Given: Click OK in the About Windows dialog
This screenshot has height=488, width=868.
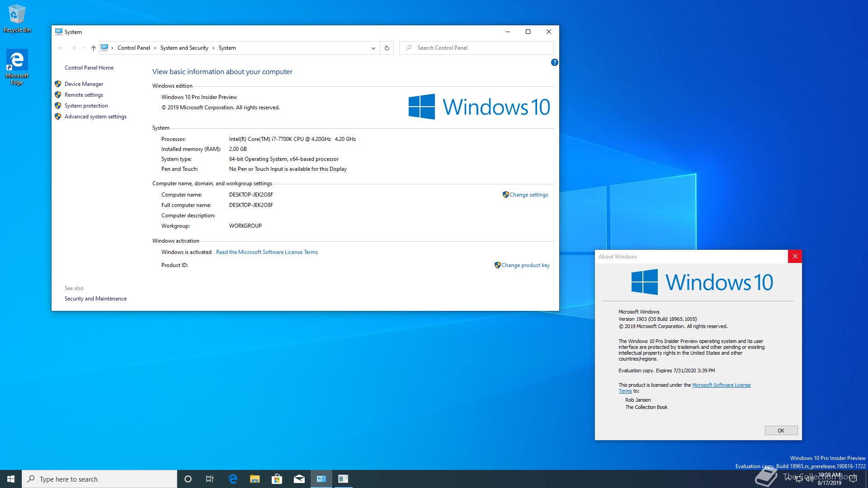Looking at the screenshot, I should (x=781, y=430).
